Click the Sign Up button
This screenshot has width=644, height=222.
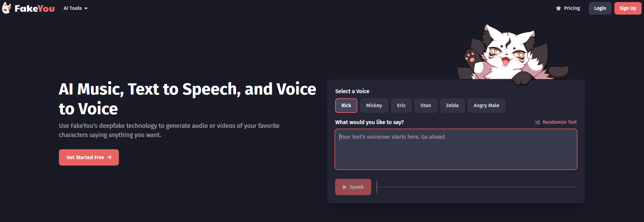628,8
